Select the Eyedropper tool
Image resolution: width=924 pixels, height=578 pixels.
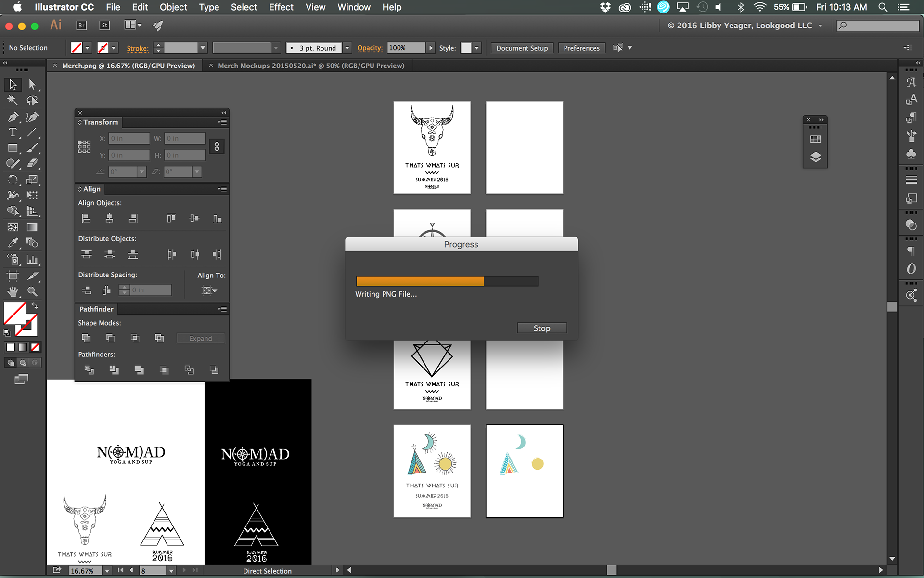(x=13, y=243)
